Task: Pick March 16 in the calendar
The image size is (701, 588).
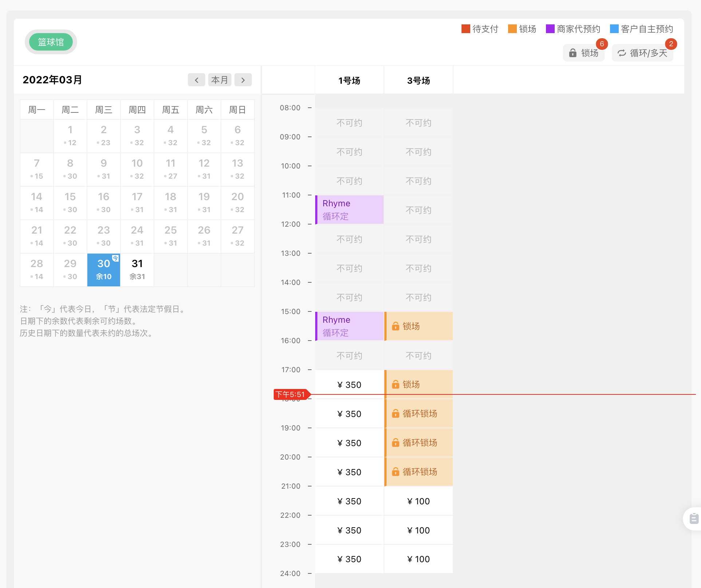Action: point(104,203)
